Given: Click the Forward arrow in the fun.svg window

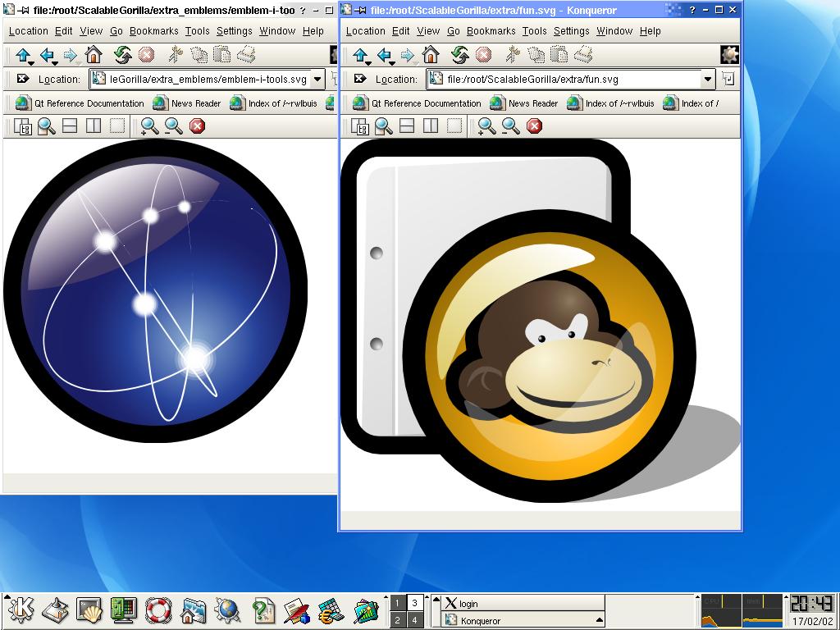Looking at the screenshot, I should tap(409, 55).
